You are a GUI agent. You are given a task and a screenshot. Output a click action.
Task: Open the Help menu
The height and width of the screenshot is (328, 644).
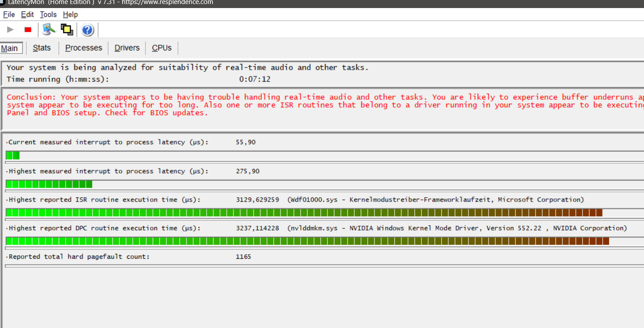[x=70, y=15]
